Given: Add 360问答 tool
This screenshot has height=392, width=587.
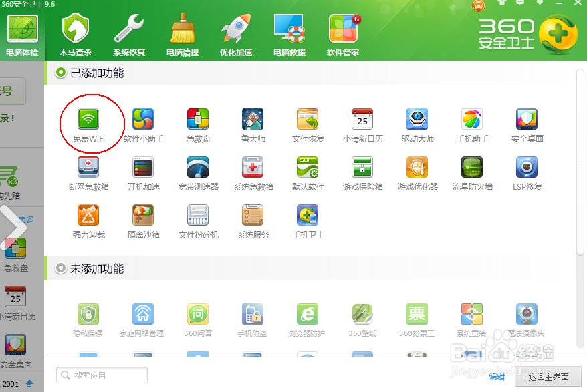Looking at the screenshot, I should [198, 320].
